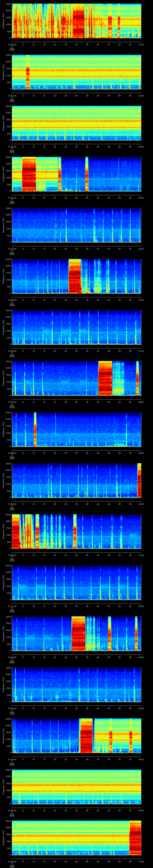Screen dimensions: 153x868
Task: Click the "10:40:00" start time label
Action: point(12,555)
